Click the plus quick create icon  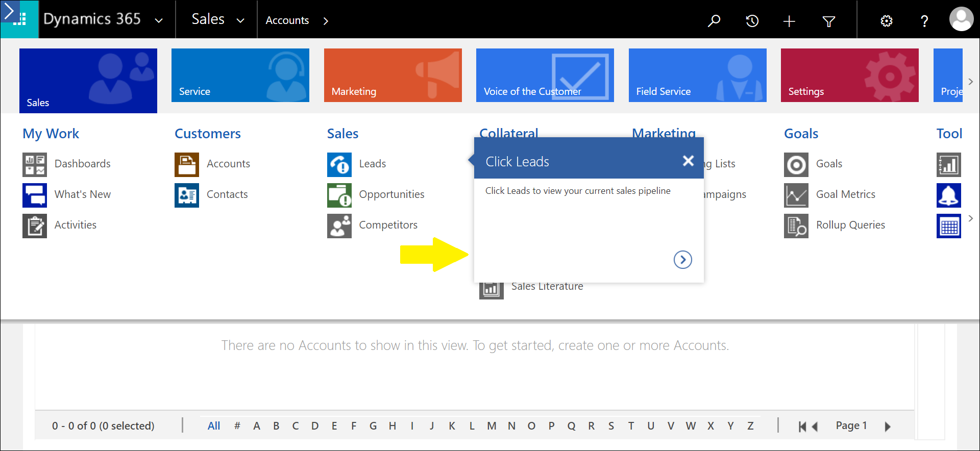pos(789,21)
